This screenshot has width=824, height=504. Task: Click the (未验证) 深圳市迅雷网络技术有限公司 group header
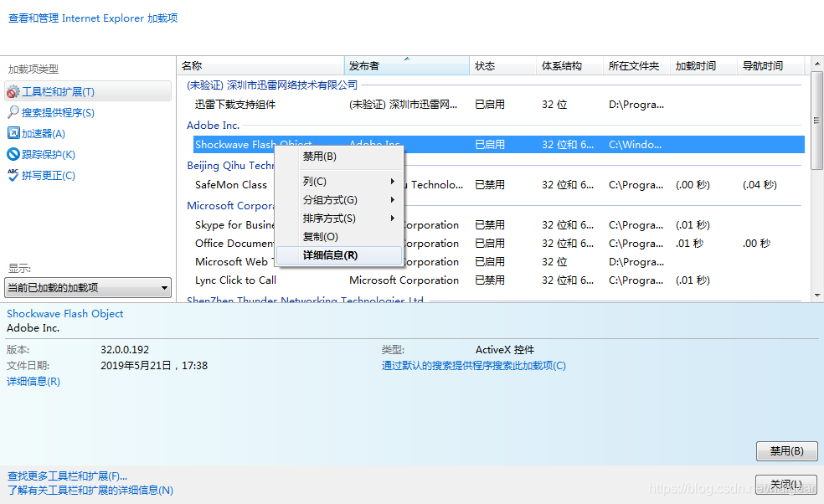272,85
